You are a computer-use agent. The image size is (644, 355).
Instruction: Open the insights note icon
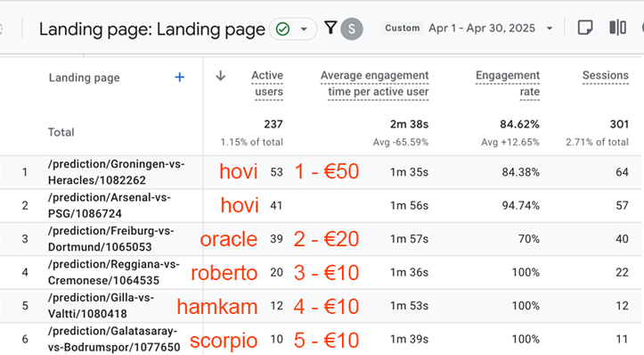tap(585, 28)
